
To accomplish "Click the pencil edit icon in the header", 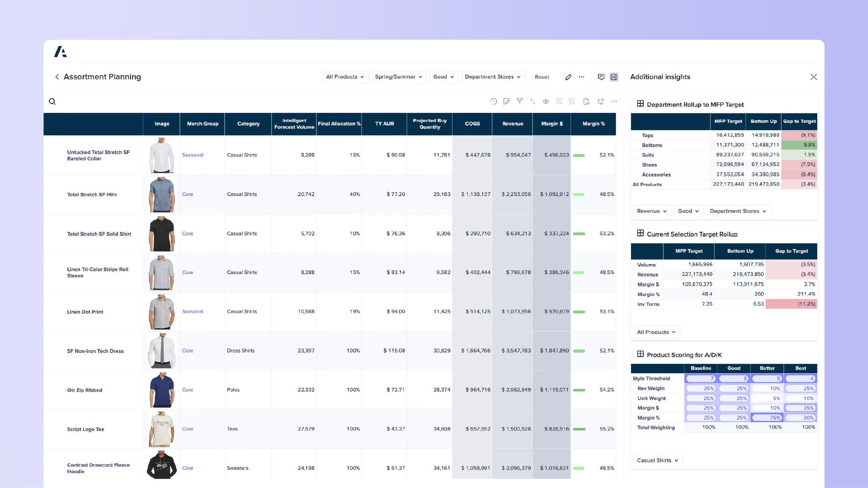I will 568,77.
